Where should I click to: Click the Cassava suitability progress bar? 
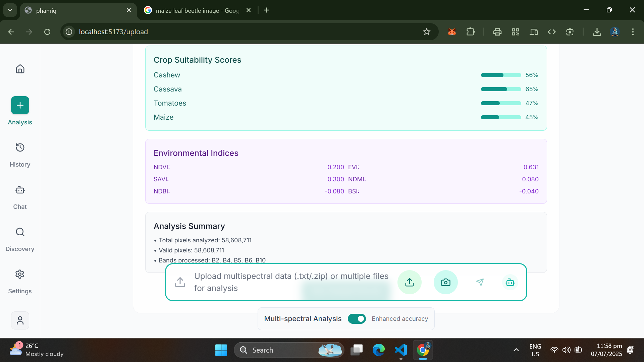[x=501, y=89]
